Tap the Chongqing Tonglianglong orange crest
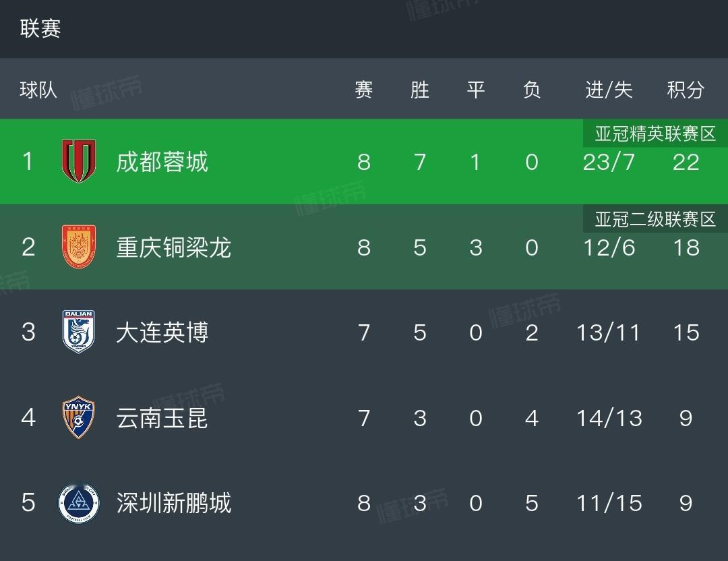Viewport: 728px width, 561px height. (79, 247)
